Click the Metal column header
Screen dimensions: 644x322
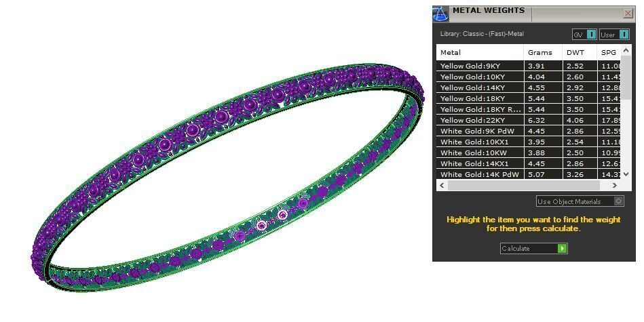point(480,52)
